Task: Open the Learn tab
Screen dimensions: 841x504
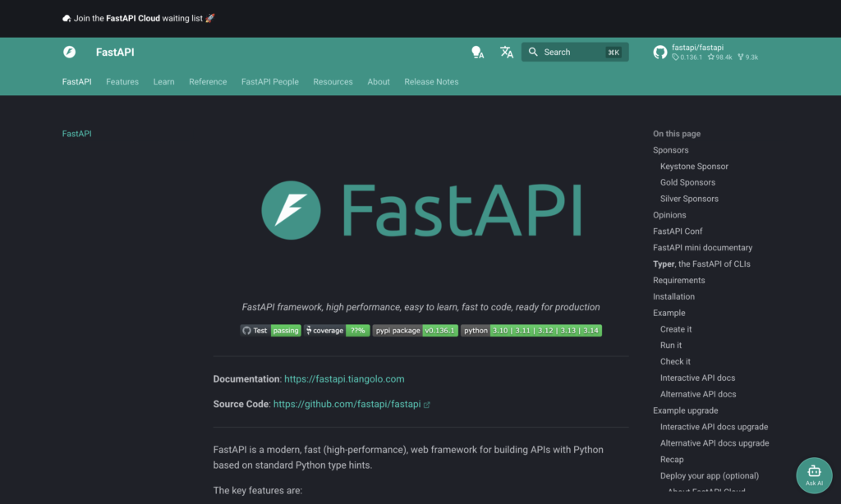Action: pyautogui.click(x=163, y=81)
